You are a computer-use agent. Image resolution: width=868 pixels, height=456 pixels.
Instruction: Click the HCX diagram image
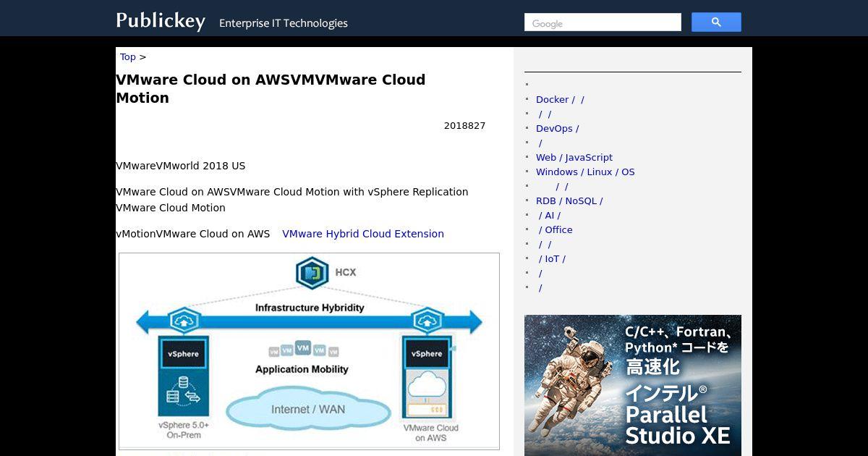pos(309,351)
